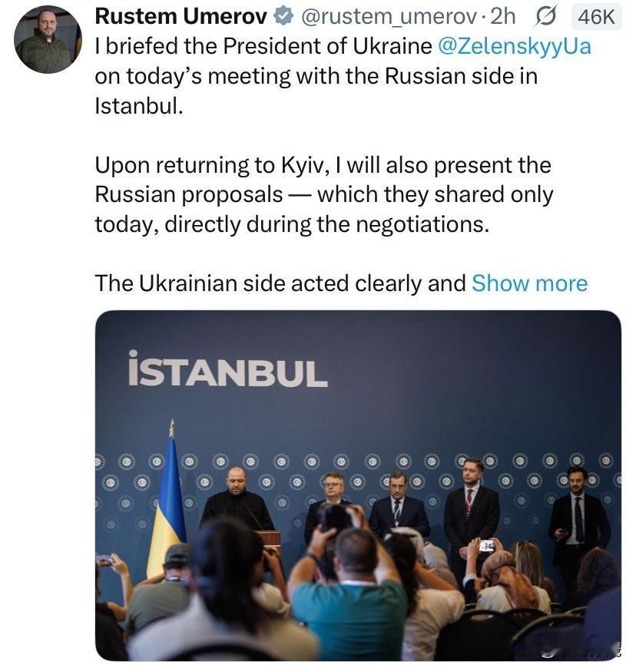Click the paragraph about Russian proposals
Screen dimensions: 636x672
(x=324, y=194)
